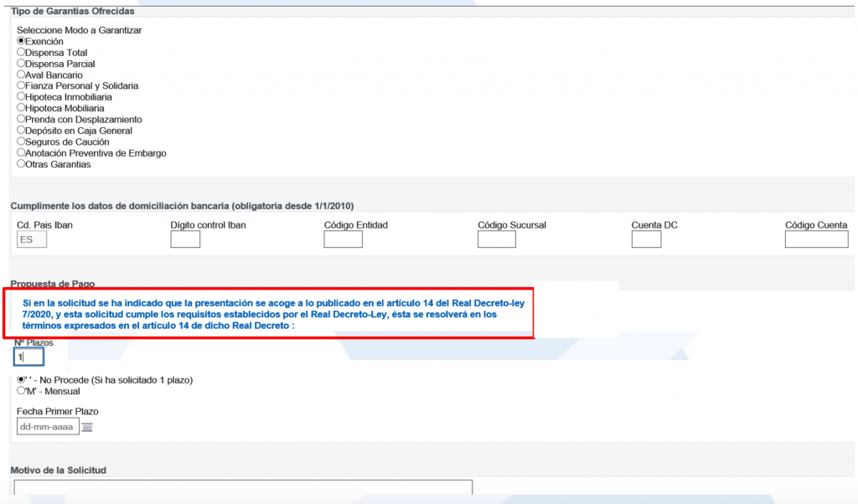
Task: Choose Fianza Personal y Solidaria
Action: point(21,85)
